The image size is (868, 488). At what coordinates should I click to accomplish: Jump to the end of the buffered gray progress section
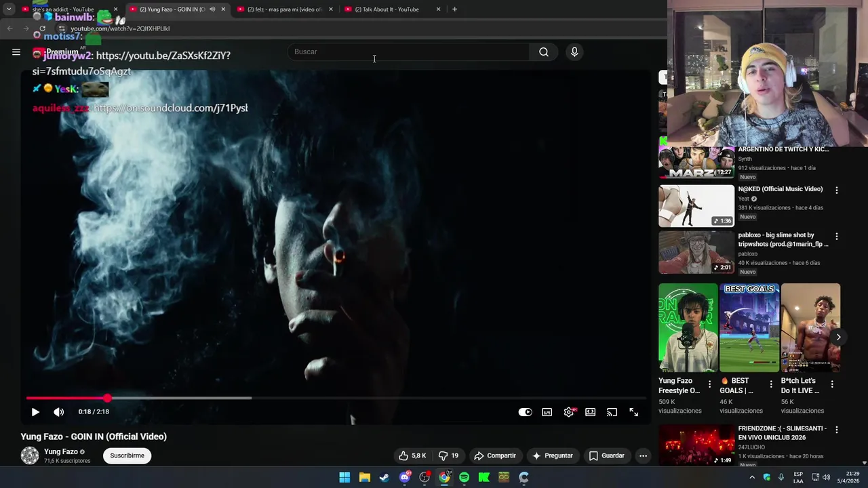[251, 399]
